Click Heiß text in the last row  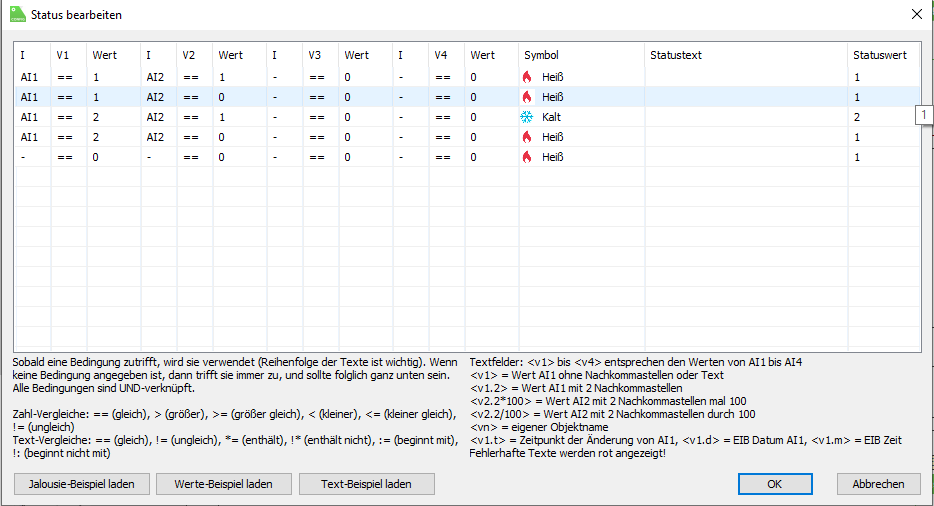coord(552,157)
